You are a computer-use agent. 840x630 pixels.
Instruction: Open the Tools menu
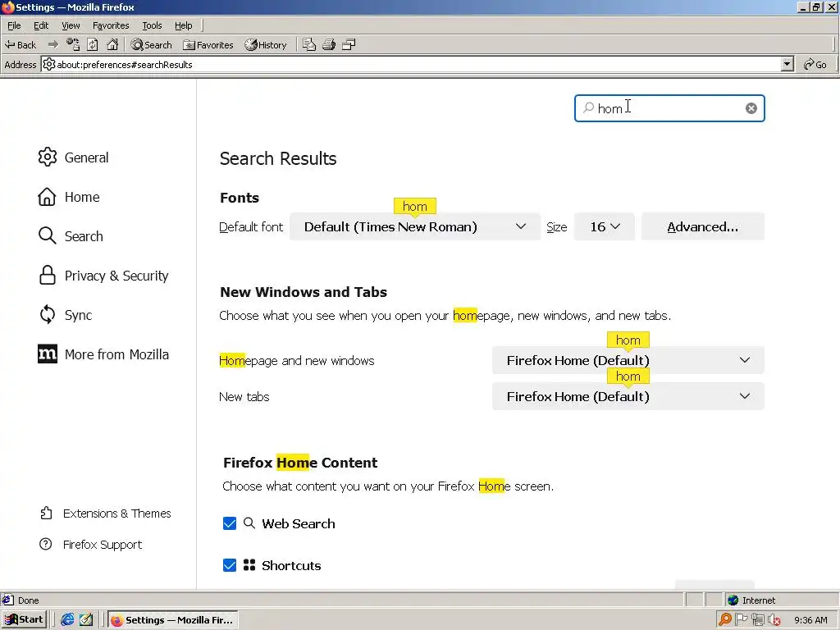[152, 25]
